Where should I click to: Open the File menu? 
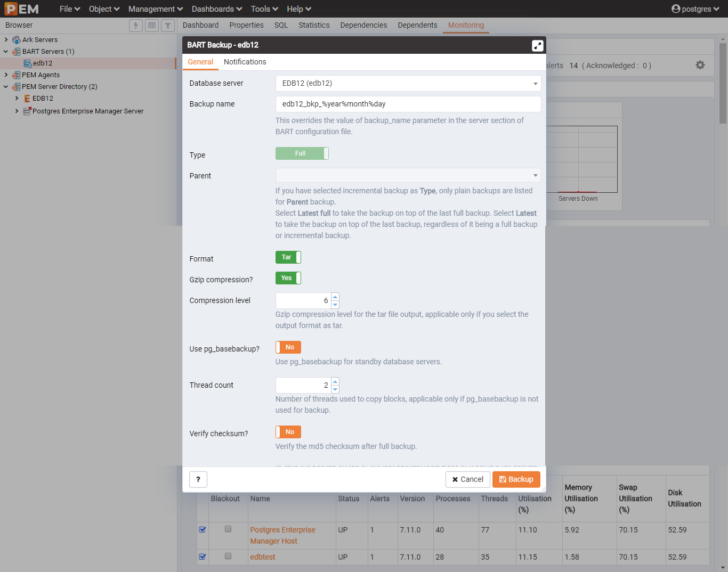tap(70, 9)
